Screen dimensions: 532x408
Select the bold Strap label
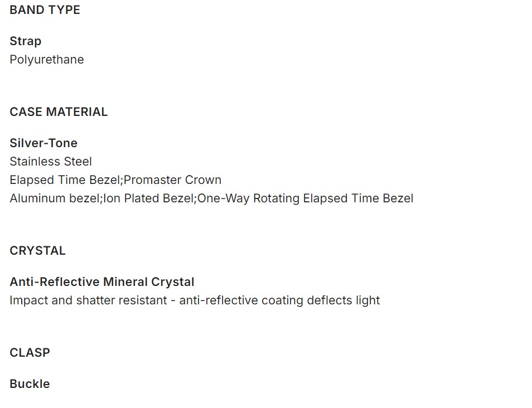25,41
